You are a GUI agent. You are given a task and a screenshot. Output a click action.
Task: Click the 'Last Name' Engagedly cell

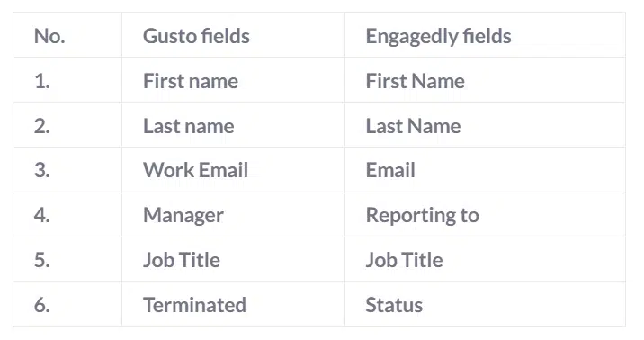[x=485, y=124]
